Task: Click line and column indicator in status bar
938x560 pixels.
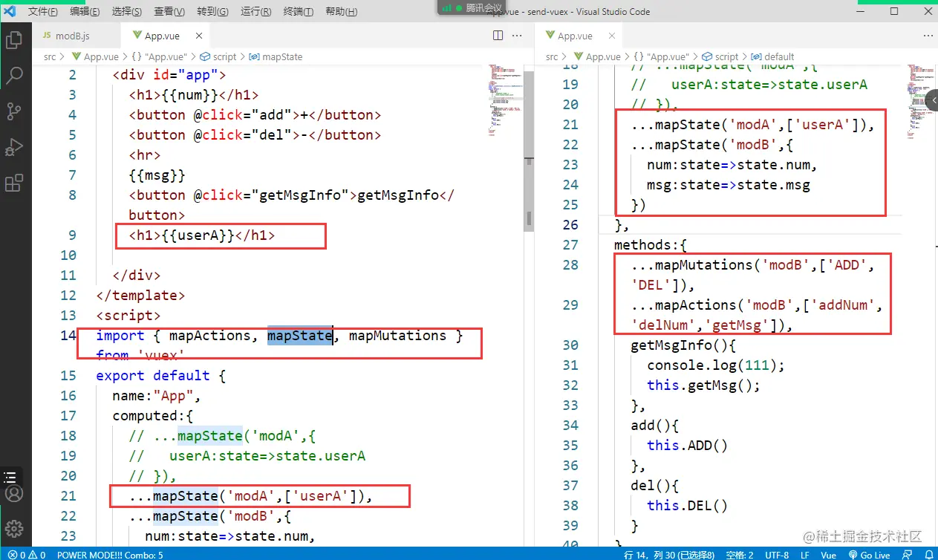Action: pos(671,555)
